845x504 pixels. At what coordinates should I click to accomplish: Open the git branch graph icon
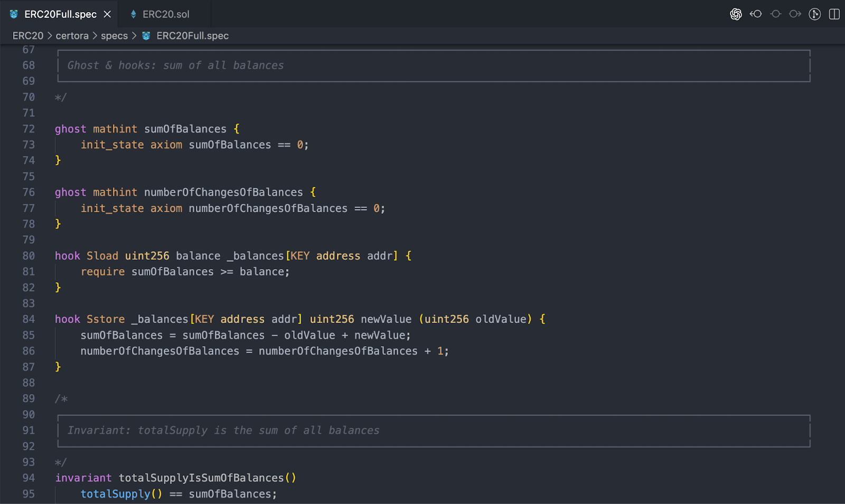(815, 14)
